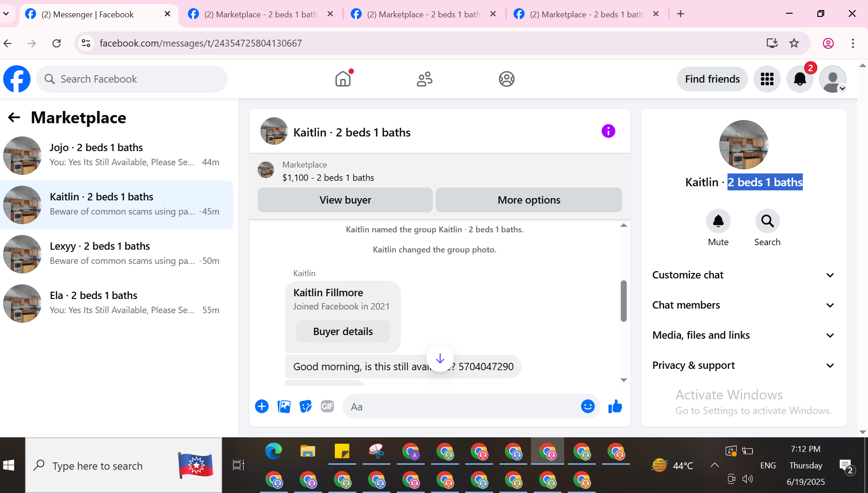
Task: Open Chrome profile icon
Action: coord(828,43)
